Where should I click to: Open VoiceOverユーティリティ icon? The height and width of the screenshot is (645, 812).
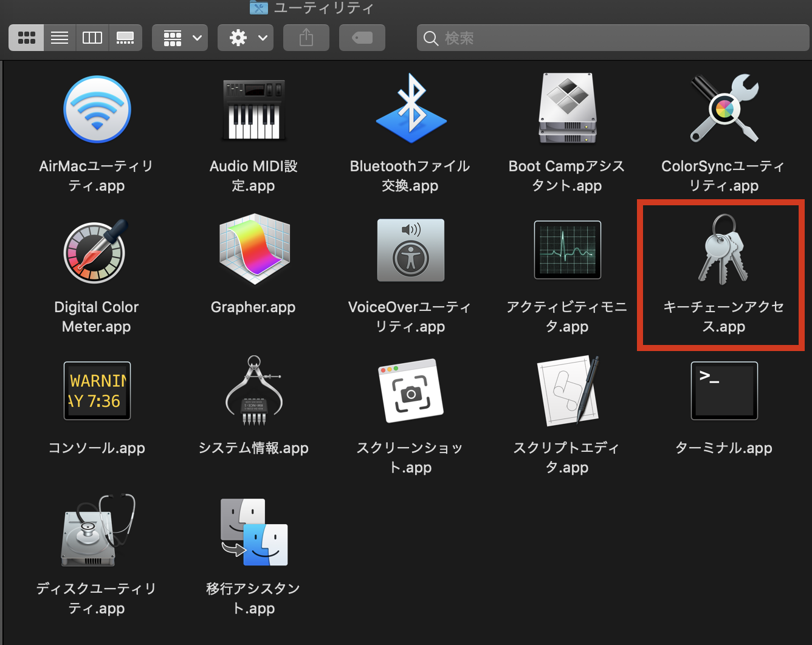pos(411,250)
